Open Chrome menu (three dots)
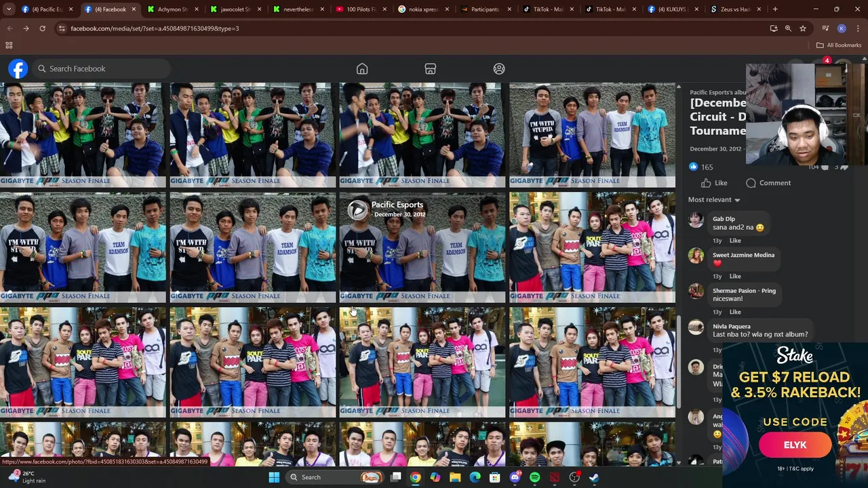Screen dimensions: 868x488 tap(858, 28)
